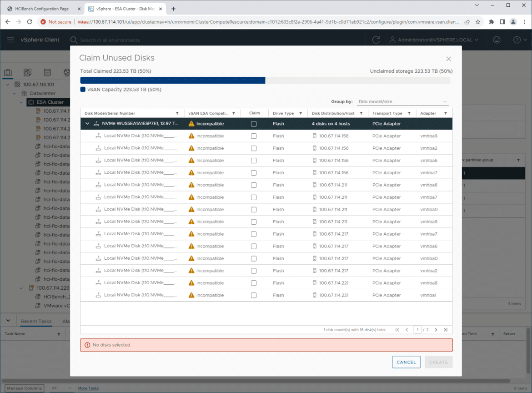Click the Search in all environments field
532x393 pixels.
110,40
